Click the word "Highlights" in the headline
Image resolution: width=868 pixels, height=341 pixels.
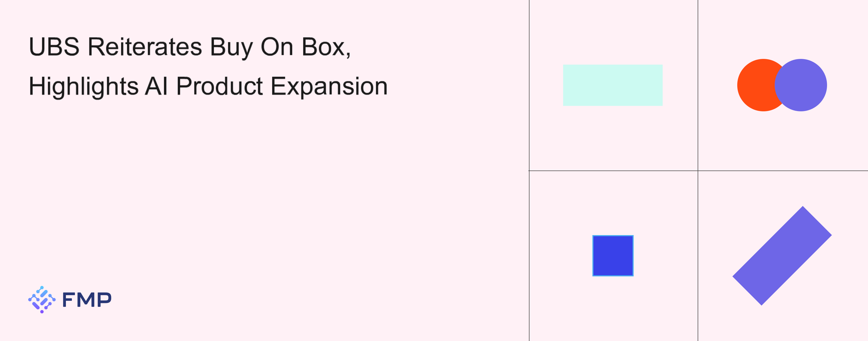click(84, 87)
